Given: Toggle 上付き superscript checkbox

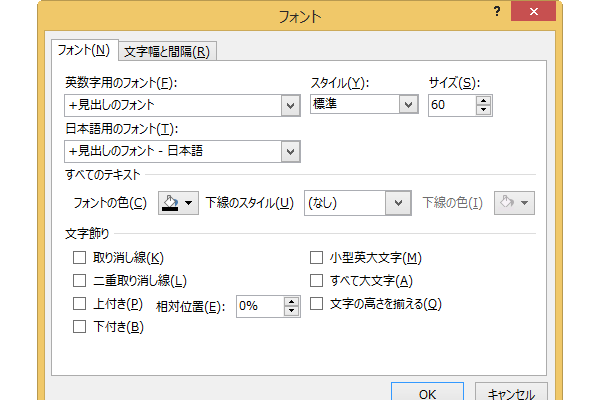Looking at the screenshot, I should tap(79, 304).
